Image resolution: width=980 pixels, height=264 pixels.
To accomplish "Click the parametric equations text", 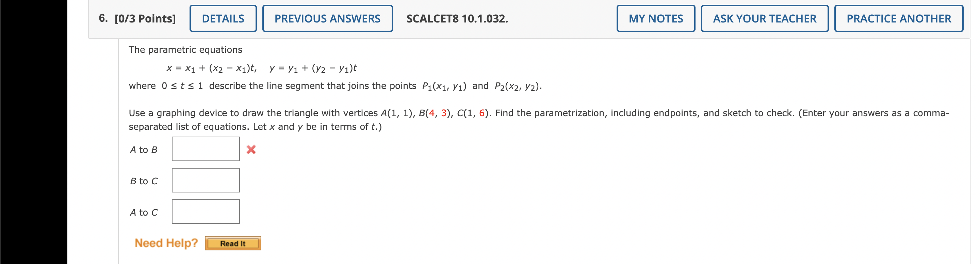I will [186, 49].
